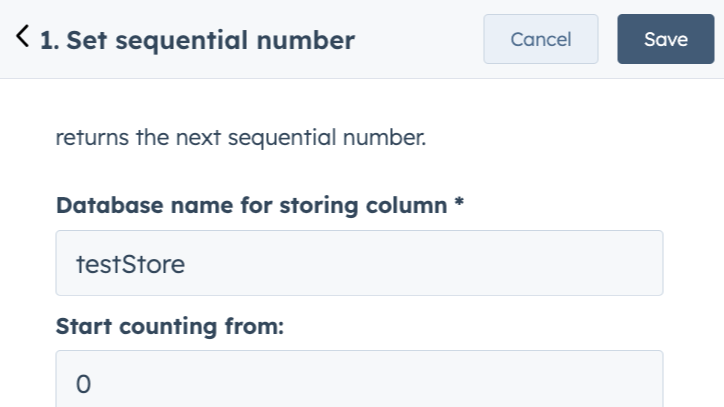
Task: Click the Cancel button
Action: click(x=540, y=39)
